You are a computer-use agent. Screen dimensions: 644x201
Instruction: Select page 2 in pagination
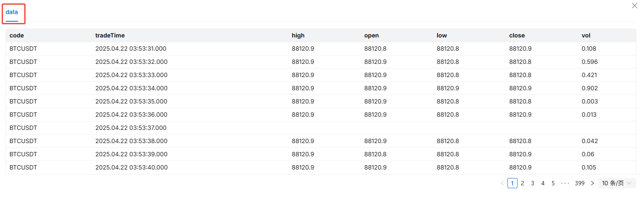tap(522, 183)
